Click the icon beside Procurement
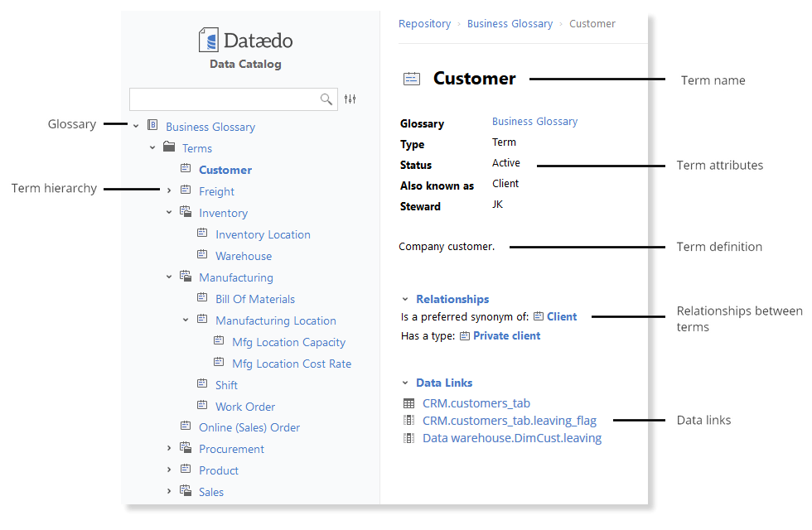The image size is (812, 530). [x=186, y=448]
